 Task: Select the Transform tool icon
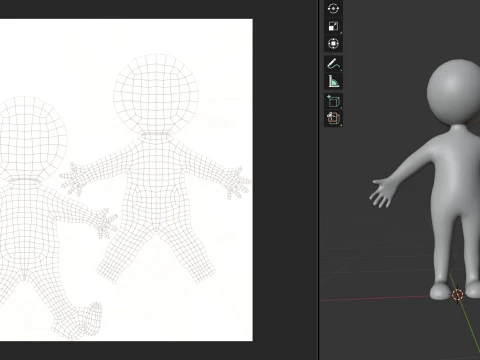(x=333, y=44)
